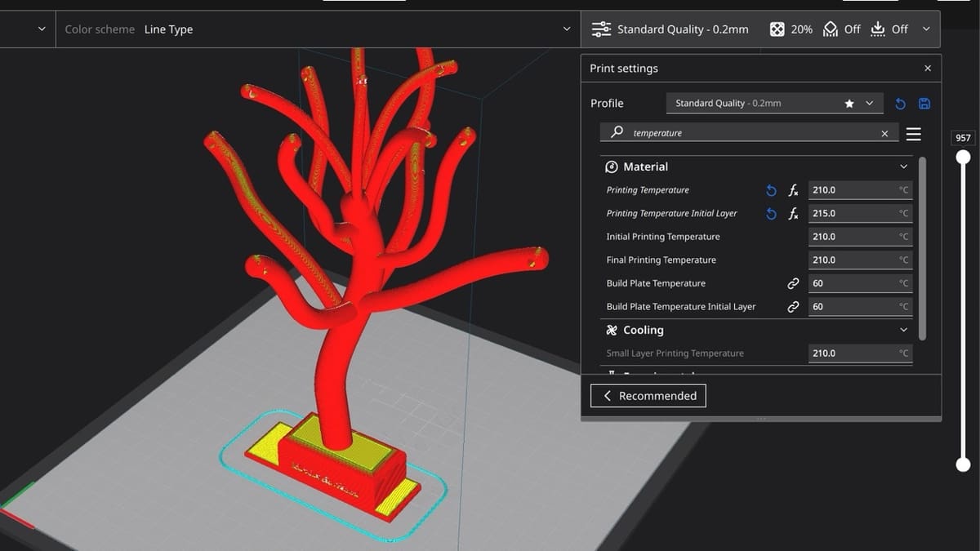Screen dimensions: 980x551
Task: Reset Printing Temperature to its default value
Action: tap(771, 190)
